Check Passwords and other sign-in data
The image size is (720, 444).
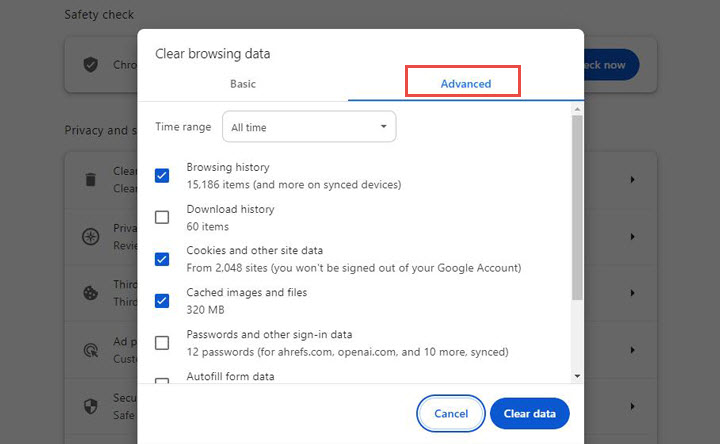(162, 343)
